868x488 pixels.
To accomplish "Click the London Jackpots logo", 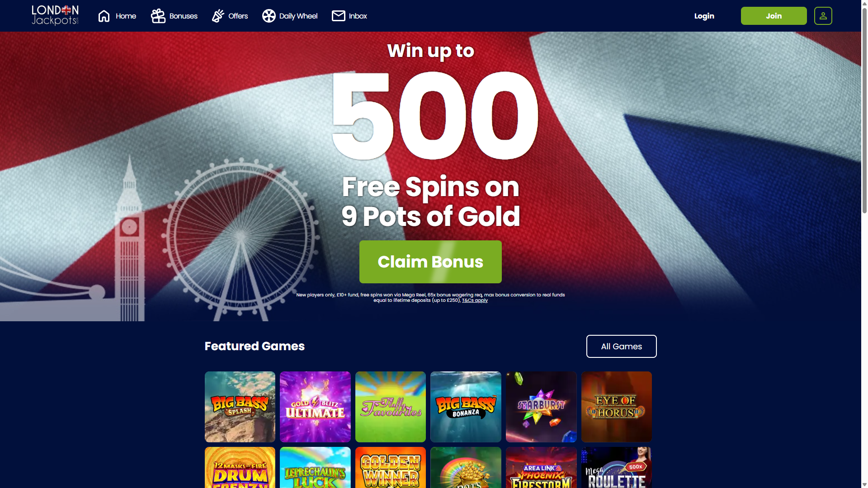I will click(55, 15).
